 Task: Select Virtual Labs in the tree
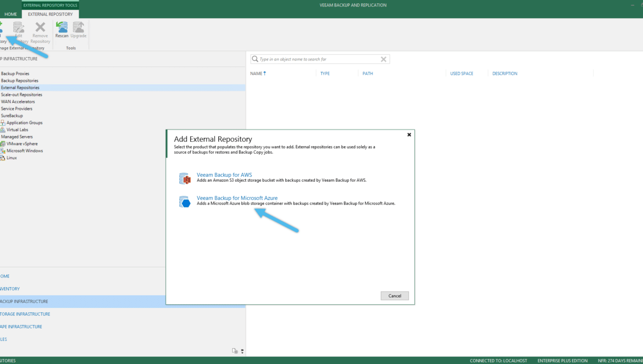point(17,130)
